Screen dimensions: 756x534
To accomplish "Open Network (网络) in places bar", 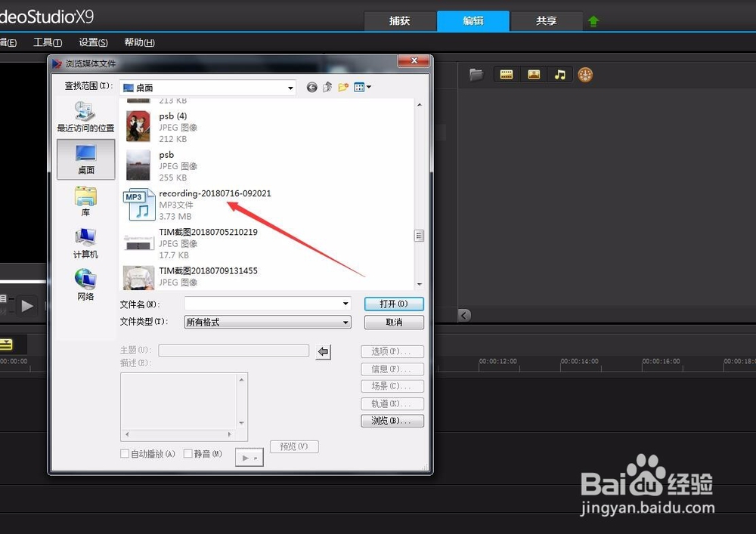I will pos(86,285).
